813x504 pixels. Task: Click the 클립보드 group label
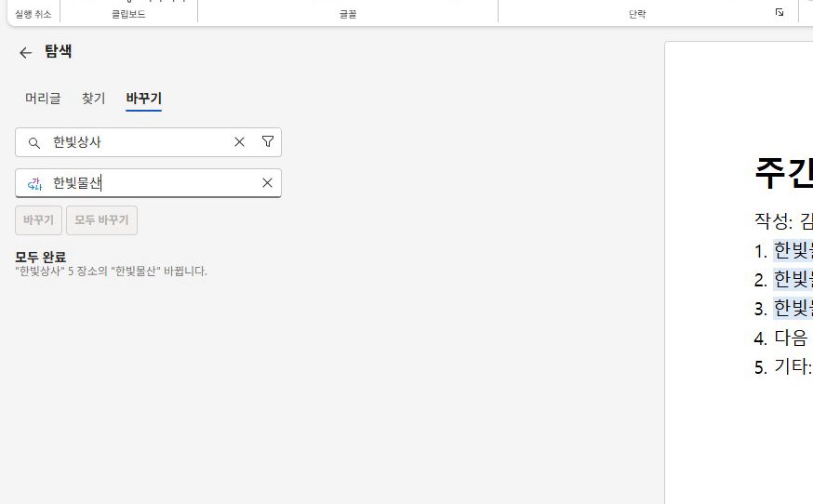(x=128, y=15)
